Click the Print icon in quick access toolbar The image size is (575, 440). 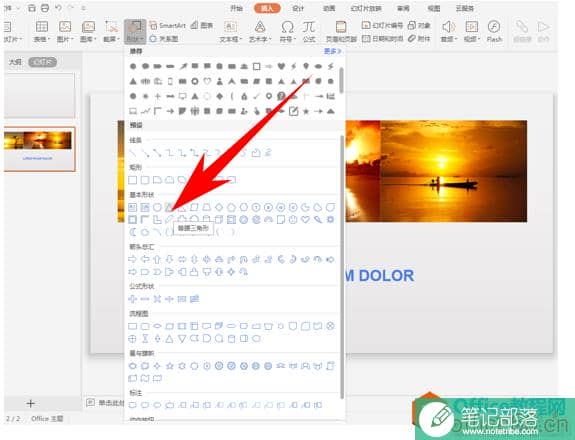[45, 8]
